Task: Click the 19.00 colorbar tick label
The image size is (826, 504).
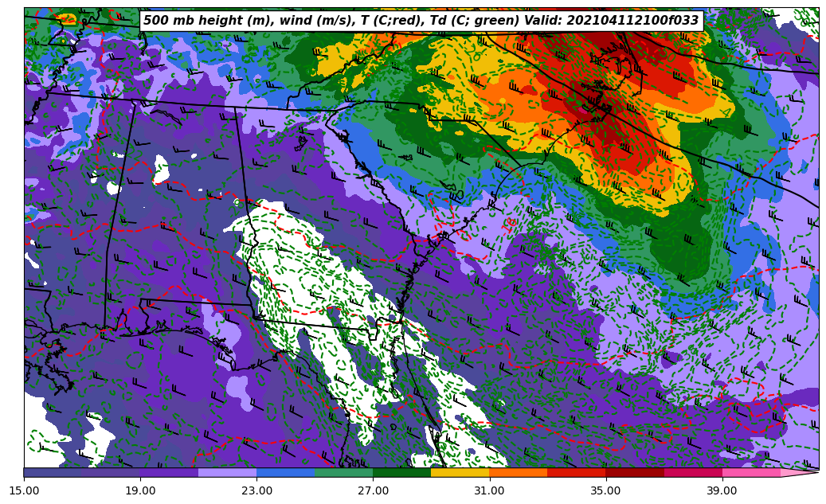Action: pos(140,490)
